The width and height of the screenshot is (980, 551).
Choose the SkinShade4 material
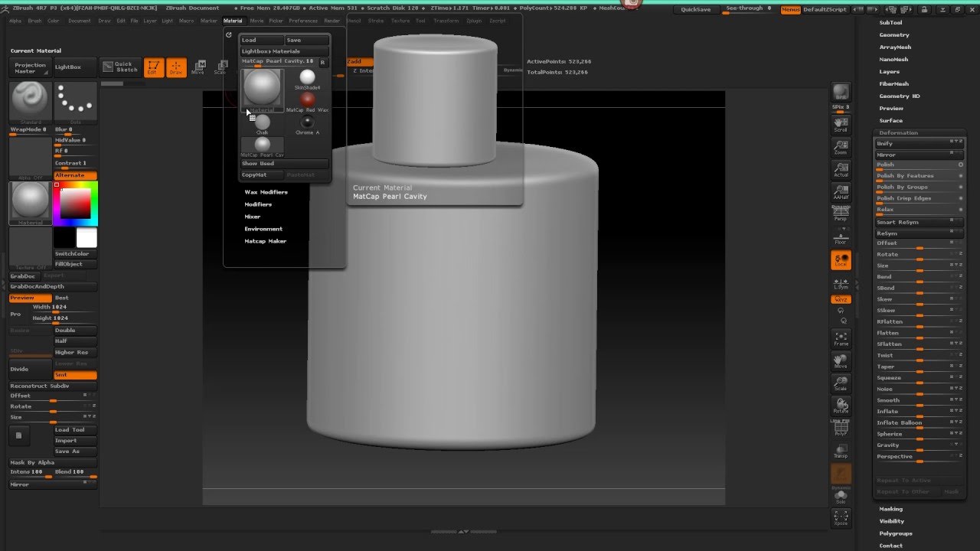coord(307,80)
